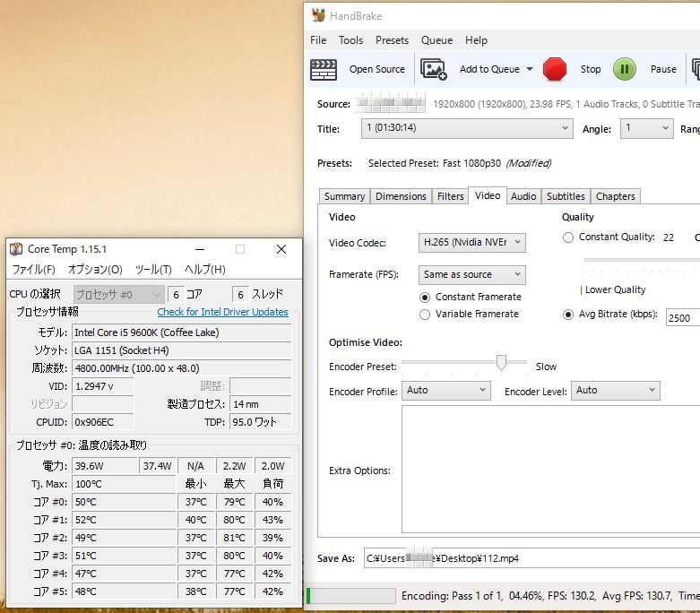Open the Title dropdown showing 1 (01:30:14)
The width and height of the screenshot is (700, 613).
[467, 128]
